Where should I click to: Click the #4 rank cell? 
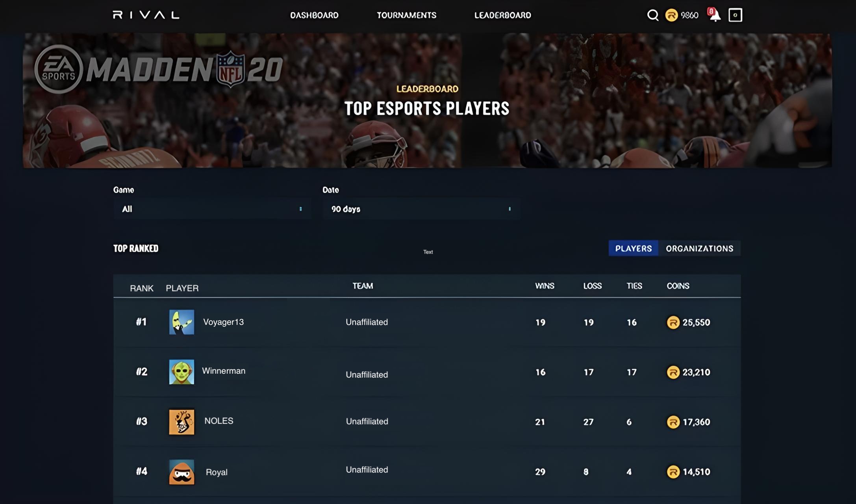pyautogui.click(x=142, y=471)
